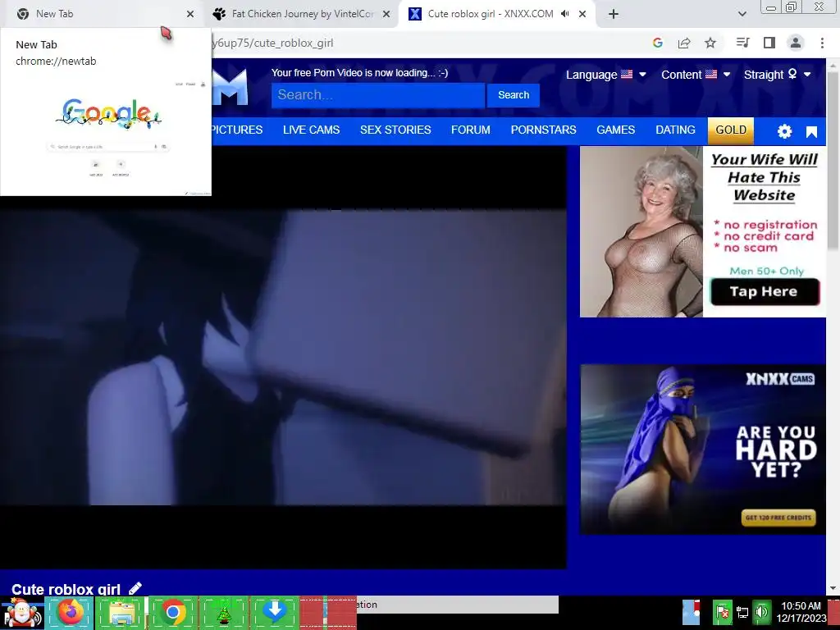The width and height of the screenshot is (840, 630).
Task: Close the XNXX.COM tab
Action: click(x=582, y=14)
